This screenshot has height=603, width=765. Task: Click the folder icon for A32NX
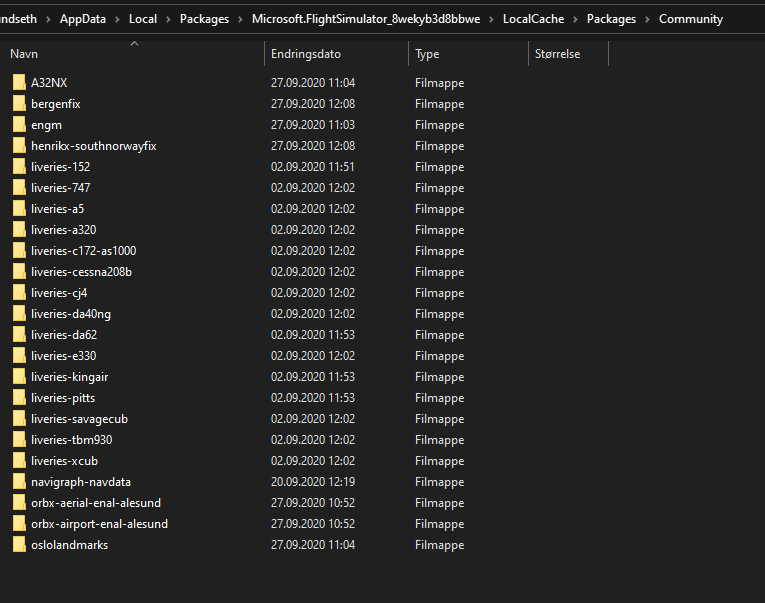coord(19,82)
